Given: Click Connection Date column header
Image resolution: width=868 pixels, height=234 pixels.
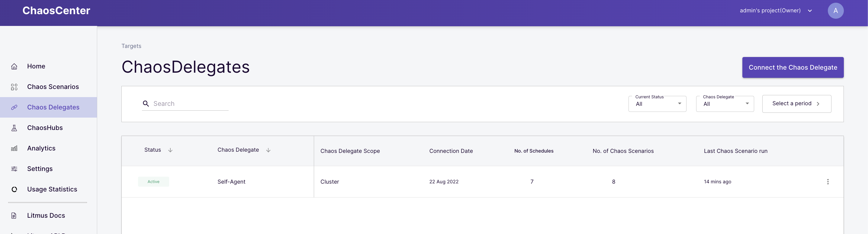Looking at the screenshot, I should [451, 151].
